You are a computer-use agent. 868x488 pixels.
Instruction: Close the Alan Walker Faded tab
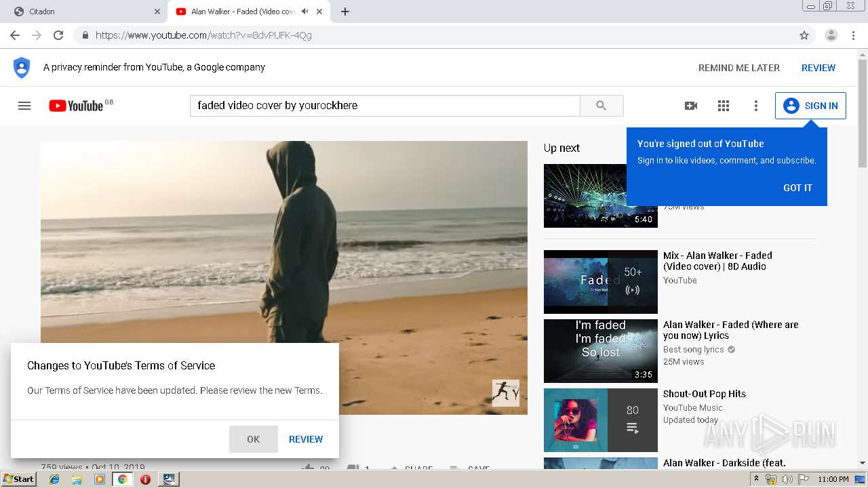tap(319, 12)
